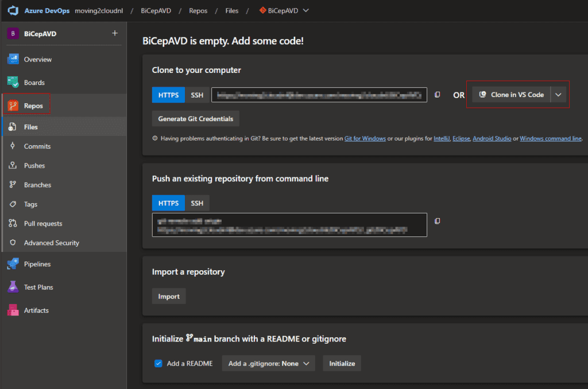Open Pipelines from the sidebar icon
Screen dimensions: 588x389
point(13,264)
